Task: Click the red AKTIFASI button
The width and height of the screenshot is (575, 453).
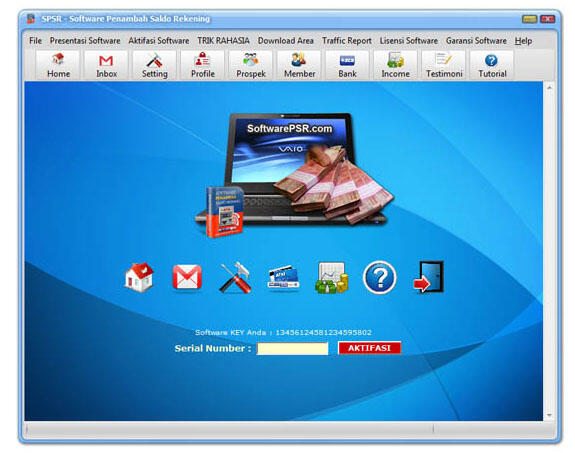Action: point(369,348)
